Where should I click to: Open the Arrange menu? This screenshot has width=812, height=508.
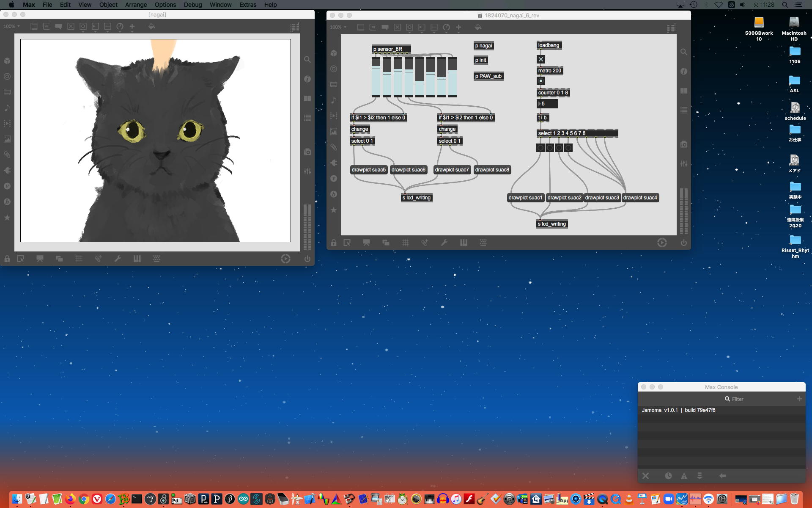click(x=136, y=5)
